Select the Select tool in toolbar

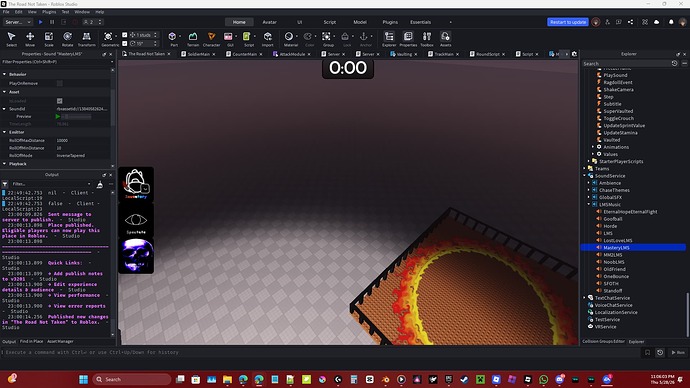[x=11, y=39]
